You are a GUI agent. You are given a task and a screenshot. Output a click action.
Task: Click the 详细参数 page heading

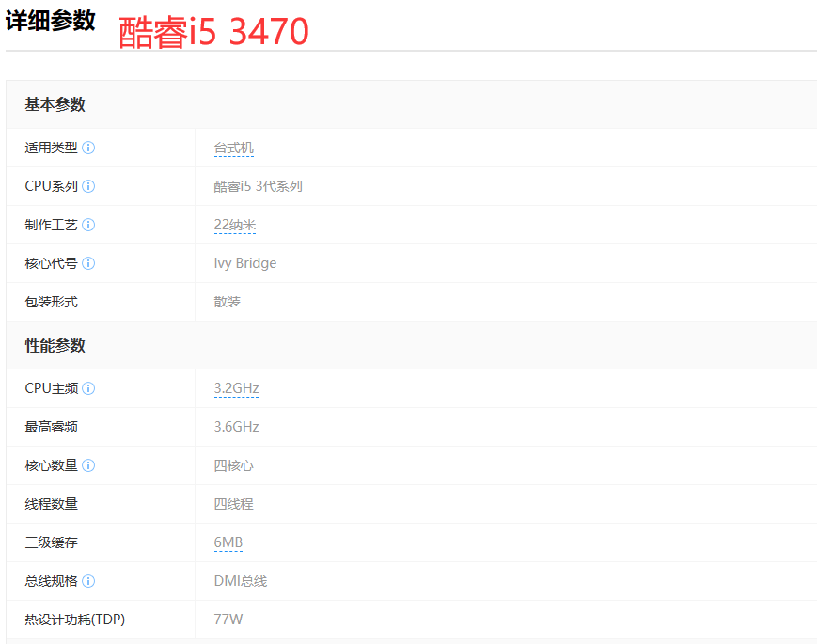tap(51, 22)
